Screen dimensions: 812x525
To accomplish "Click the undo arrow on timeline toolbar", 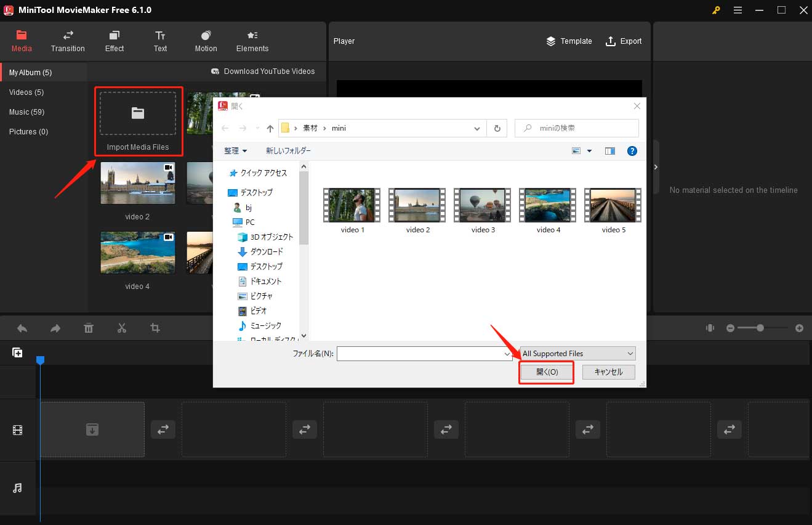I will click(x=22, y=328).
